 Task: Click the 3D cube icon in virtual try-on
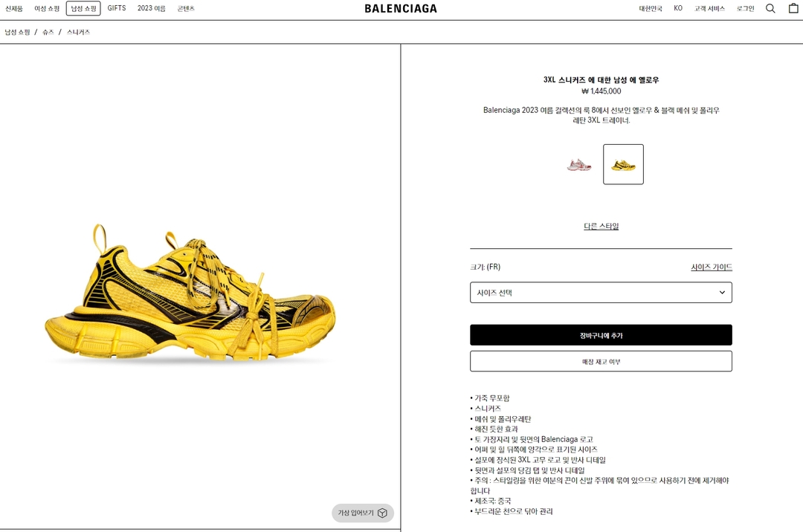(382, 513)
